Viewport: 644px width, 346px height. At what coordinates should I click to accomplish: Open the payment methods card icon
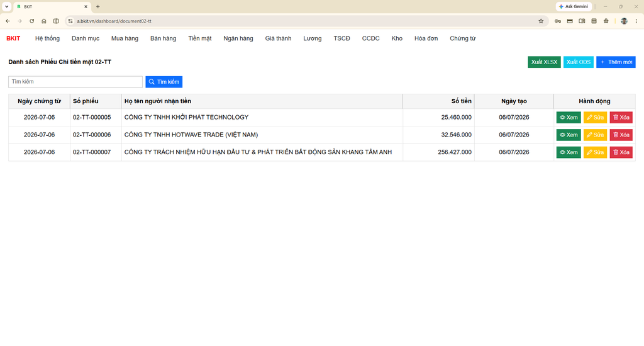tap(570, 21)
